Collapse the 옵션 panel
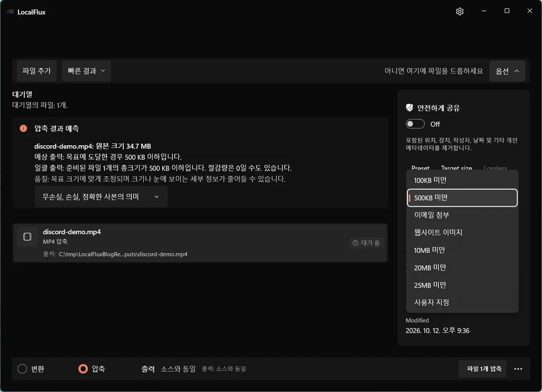Screen dimensions: 542x392 click(507, 71)
